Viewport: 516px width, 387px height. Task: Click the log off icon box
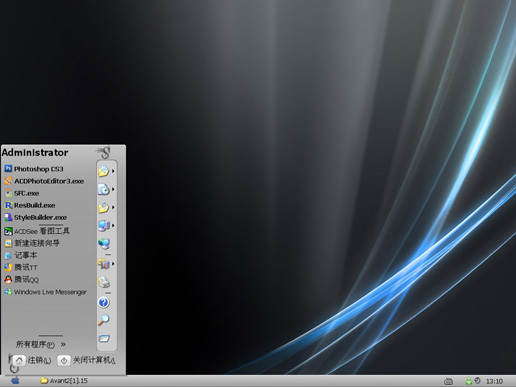pyautogui.click(x=19, y=360)
